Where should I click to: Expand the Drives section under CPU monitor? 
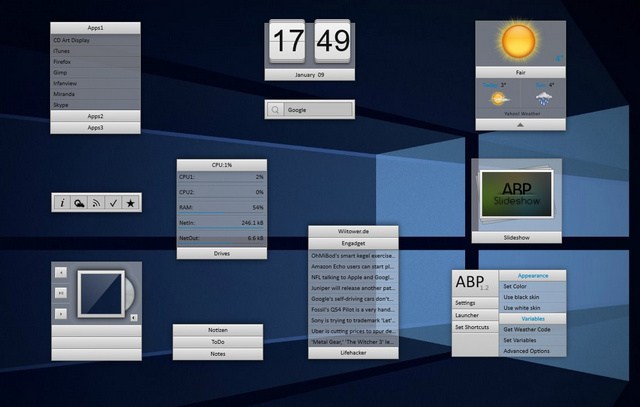pyautogui.click(x=221, y=254)
